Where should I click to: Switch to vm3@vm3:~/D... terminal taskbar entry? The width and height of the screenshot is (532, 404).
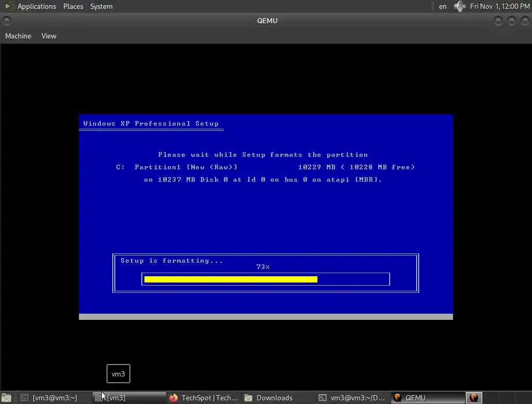(353, 398)
